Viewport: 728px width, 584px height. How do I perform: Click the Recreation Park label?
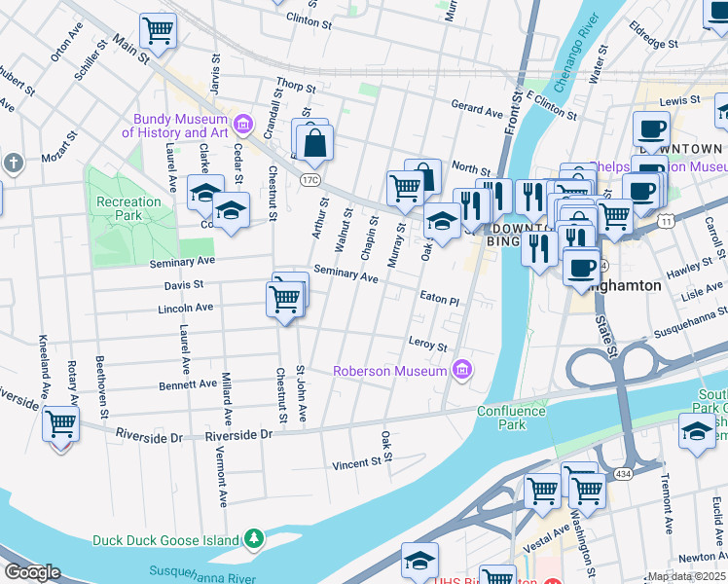coord(128,208)
